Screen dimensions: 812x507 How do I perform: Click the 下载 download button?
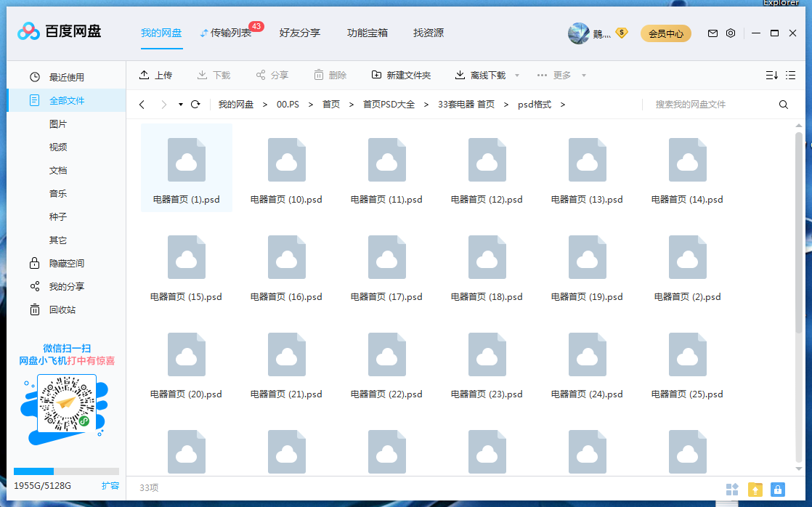point(214,75)
